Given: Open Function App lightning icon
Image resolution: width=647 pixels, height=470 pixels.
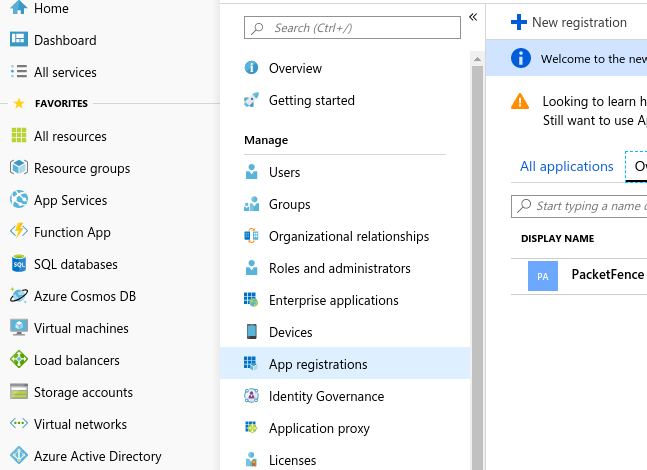Looking at the screenshot, I should pos(18,232).
